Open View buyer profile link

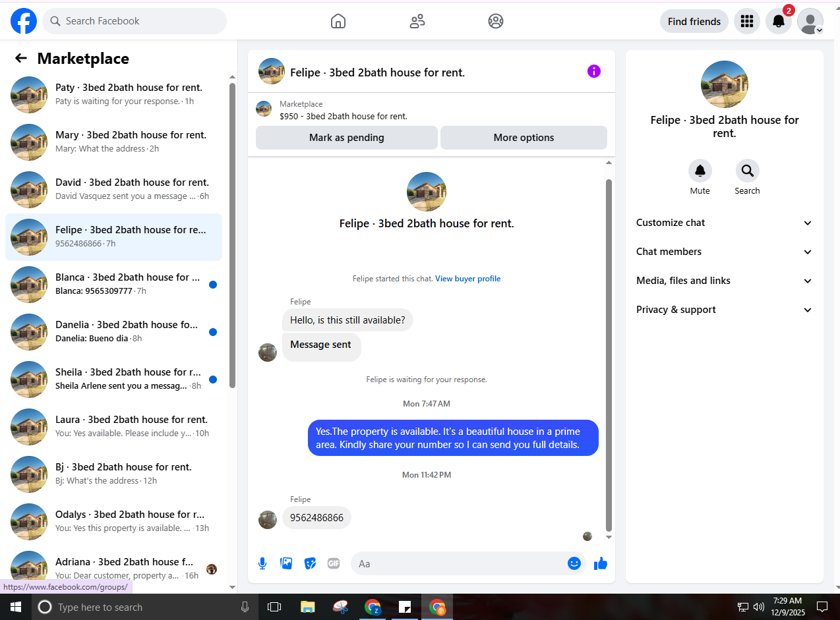tap(467, 279)
